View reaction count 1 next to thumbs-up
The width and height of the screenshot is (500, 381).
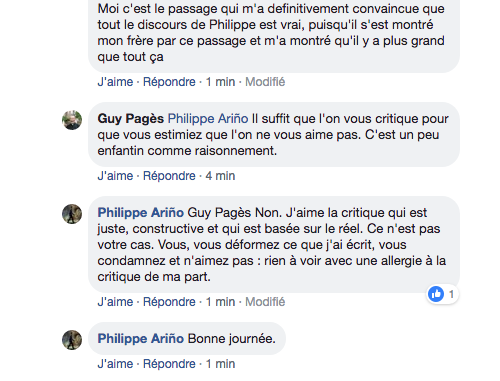[x=451, y=294]
